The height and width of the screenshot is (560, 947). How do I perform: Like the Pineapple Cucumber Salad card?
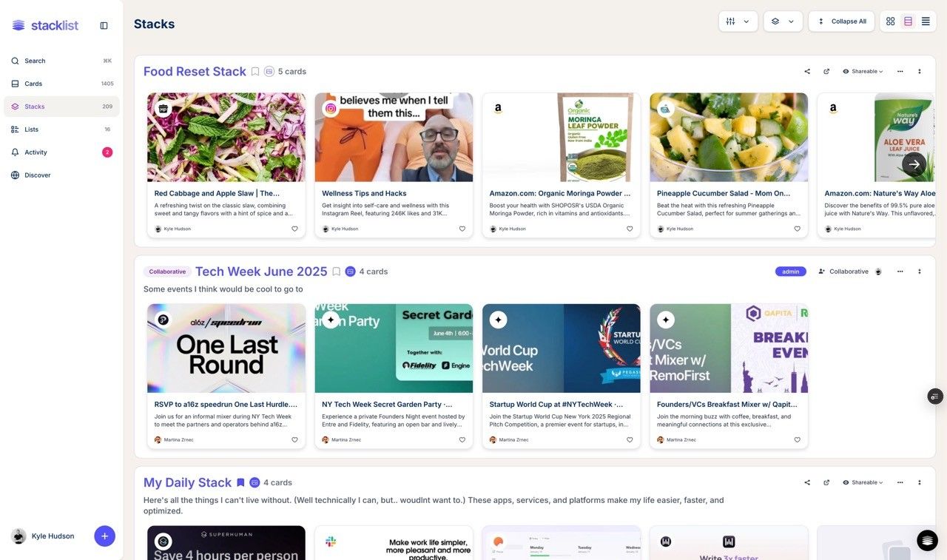(798, 229)
